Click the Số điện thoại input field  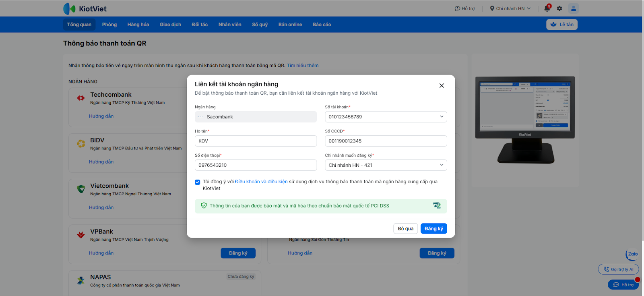(256, 165)
